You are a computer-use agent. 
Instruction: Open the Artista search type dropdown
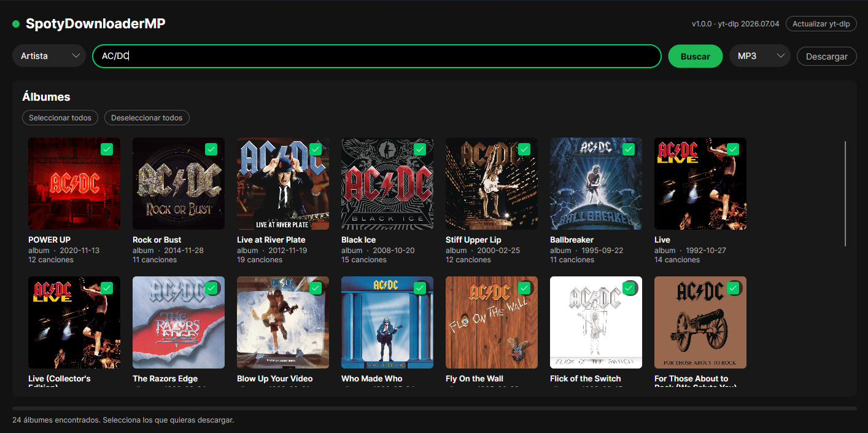click(x=49, y=56)
